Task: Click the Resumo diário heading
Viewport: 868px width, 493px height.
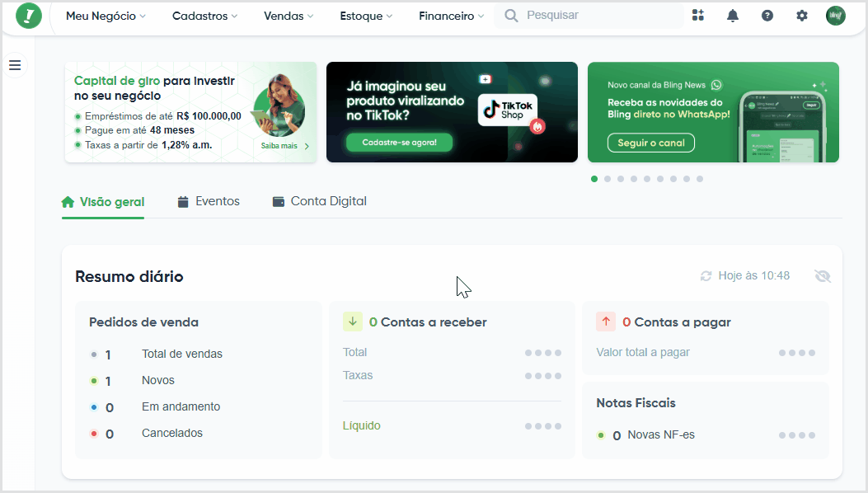Action: 129,276
